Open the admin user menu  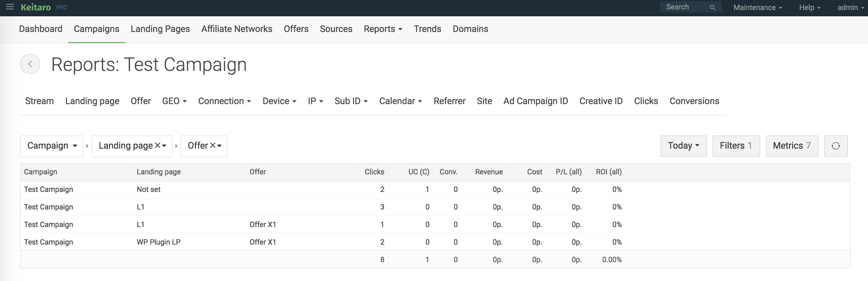click(850, 8)
